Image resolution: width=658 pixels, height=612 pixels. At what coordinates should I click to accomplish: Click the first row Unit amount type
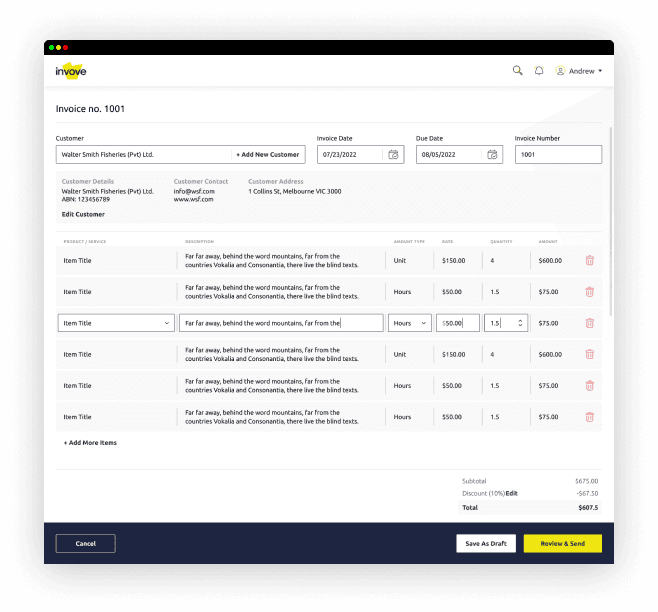[400, 260]
